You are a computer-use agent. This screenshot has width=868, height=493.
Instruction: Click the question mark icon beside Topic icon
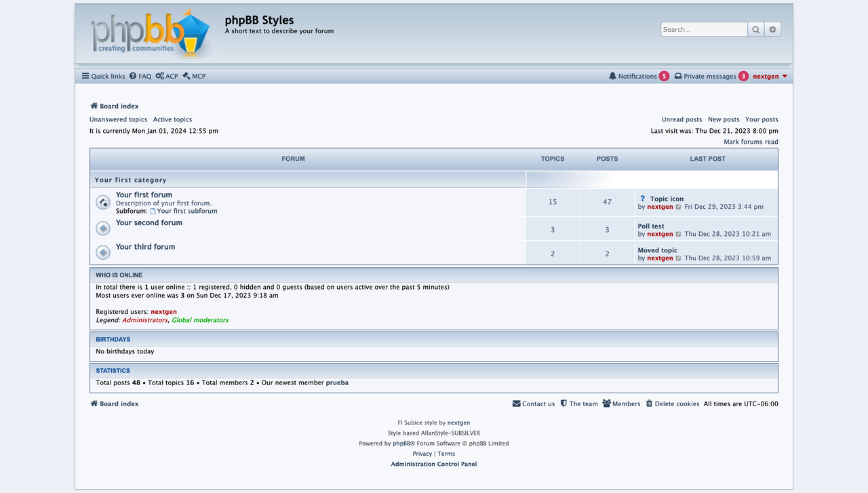(x=642, y=199)
